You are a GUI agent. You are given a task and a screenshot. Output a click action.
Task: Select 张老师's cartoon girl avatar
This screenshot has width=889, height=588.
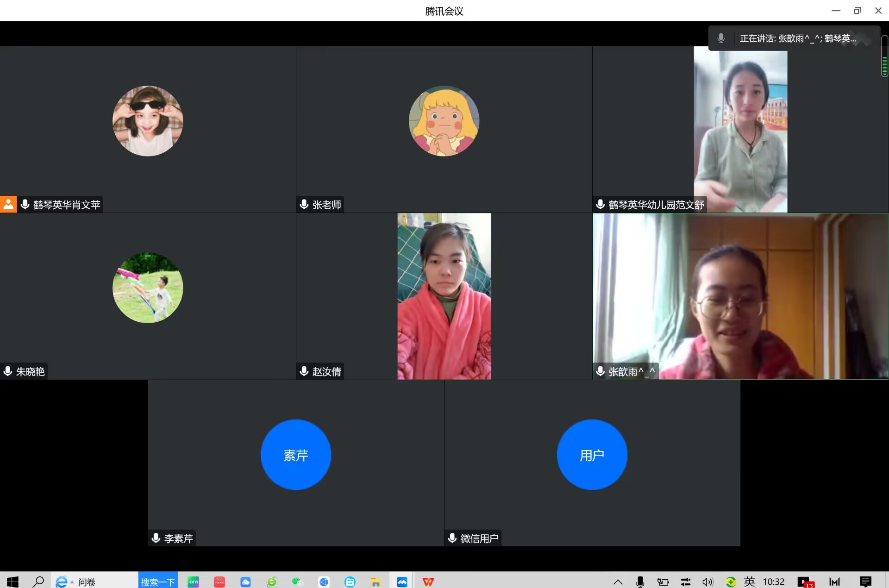[x=444, y=121]
